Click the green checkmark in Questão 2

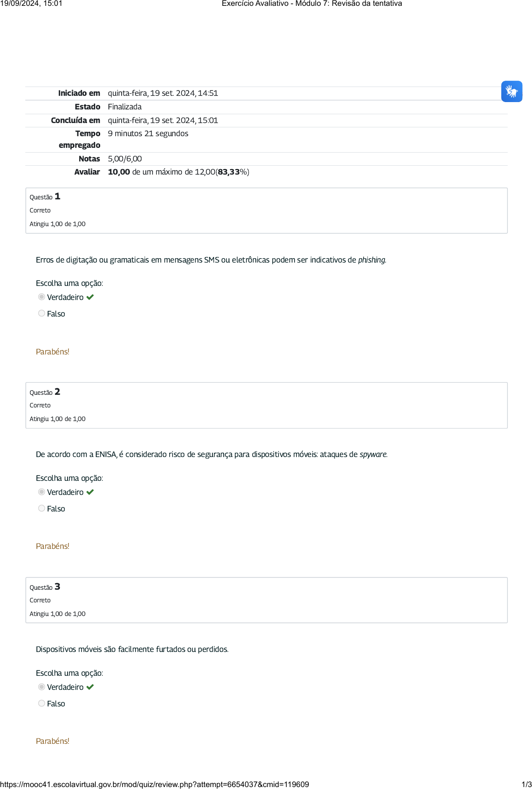click(x=90, y=492)
